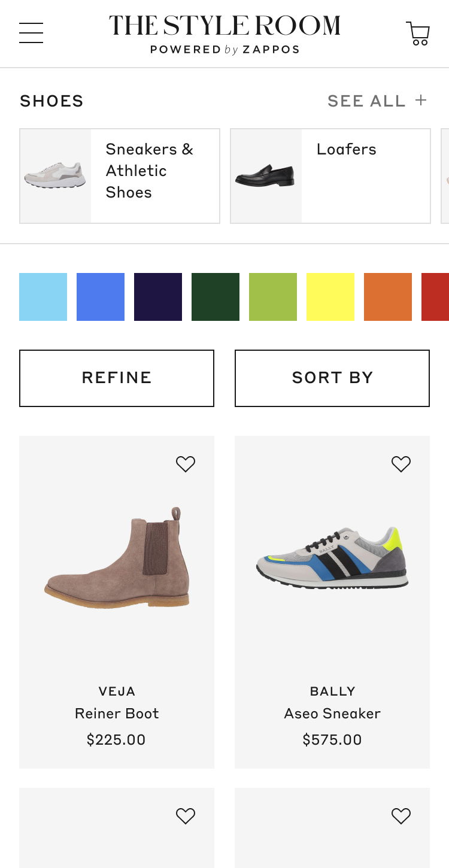Open the Sort By options
Viewport: 449px width, 868px height.
pos(332,378)
